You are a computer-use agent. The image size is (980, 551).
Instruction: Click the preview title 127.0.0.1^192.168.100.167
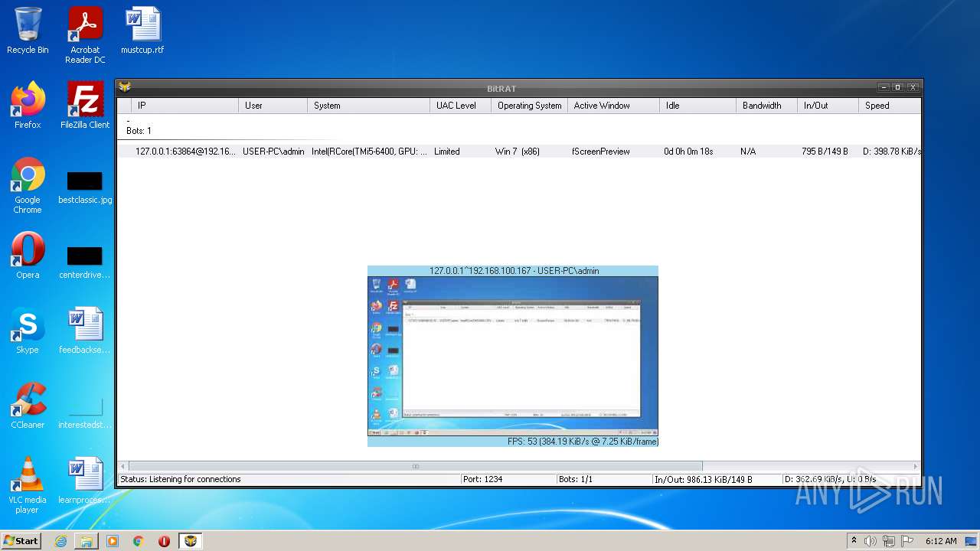514,271
